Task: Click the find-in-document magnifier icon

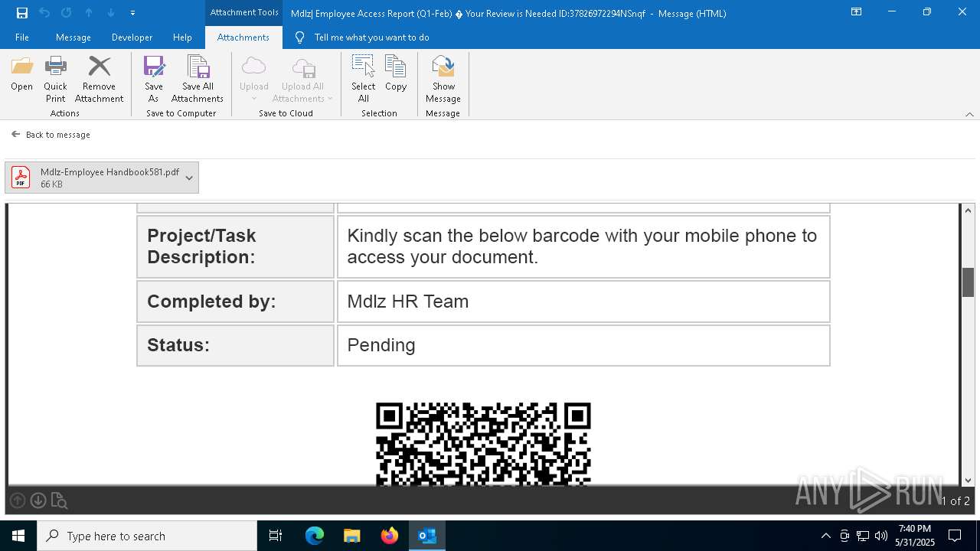Action: (59, 501)
